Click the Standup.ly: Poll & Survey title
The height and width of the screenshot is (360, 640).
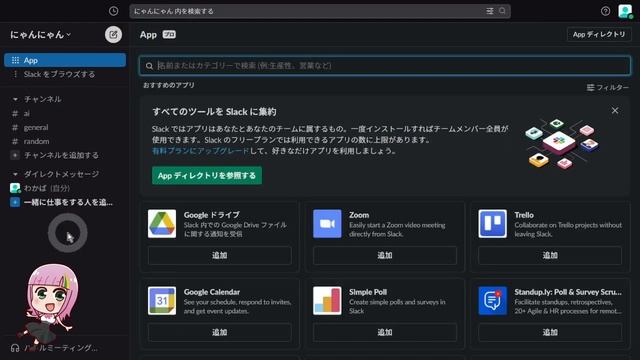tap(568, 292)
